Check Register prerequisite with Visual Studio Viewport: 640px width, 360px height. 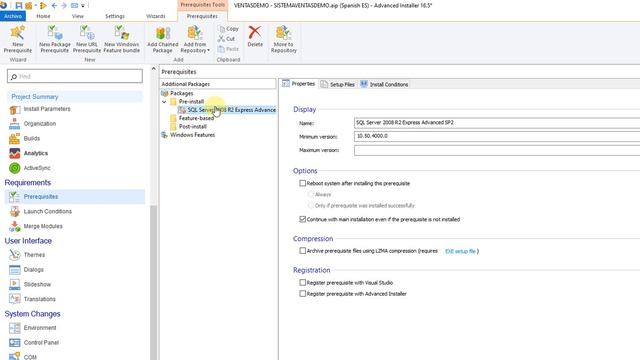click(x=302, y=282)
